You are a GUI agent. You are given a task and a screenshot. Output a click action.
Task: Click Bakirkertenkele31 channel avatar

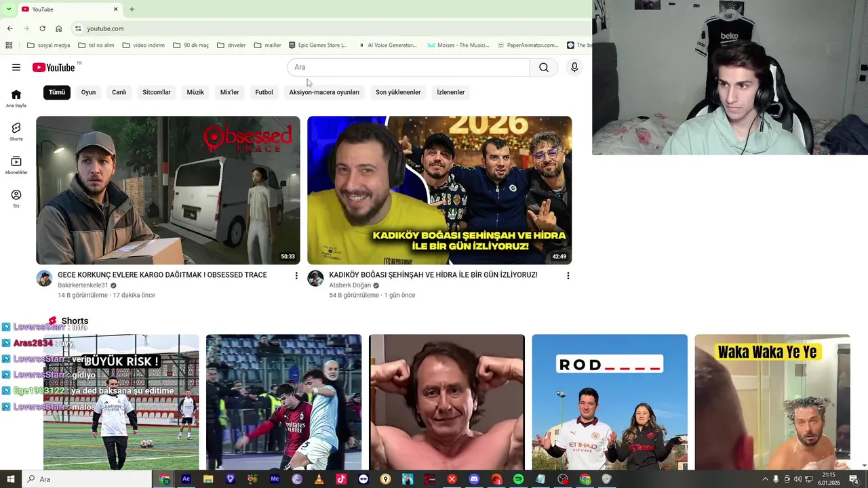pyautogui.click(x=44, y=279)
